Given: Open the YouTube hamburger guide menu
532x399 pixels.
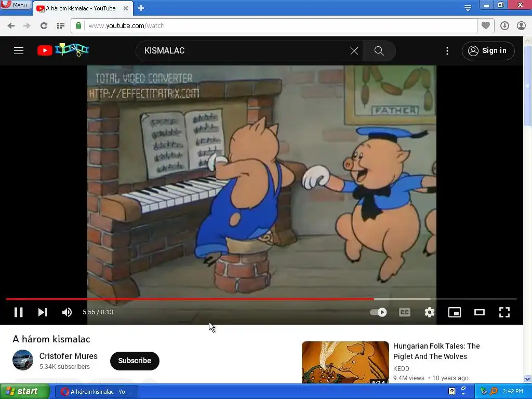Looking at the screenshot, I should pos(19,50).
